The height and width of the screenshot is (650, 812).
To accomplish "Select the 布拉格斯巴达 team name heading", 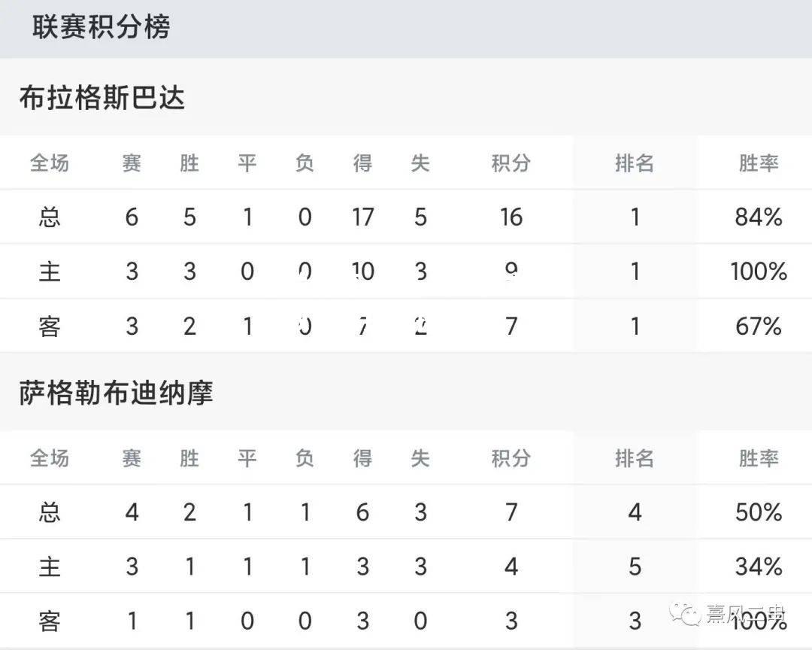I will (x=102, y=98).
